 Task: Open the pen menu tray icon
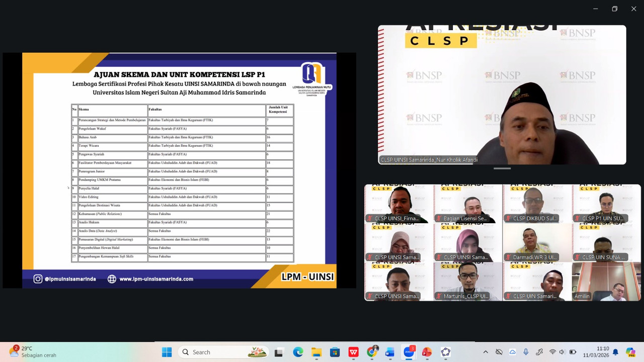click(539, 352)
